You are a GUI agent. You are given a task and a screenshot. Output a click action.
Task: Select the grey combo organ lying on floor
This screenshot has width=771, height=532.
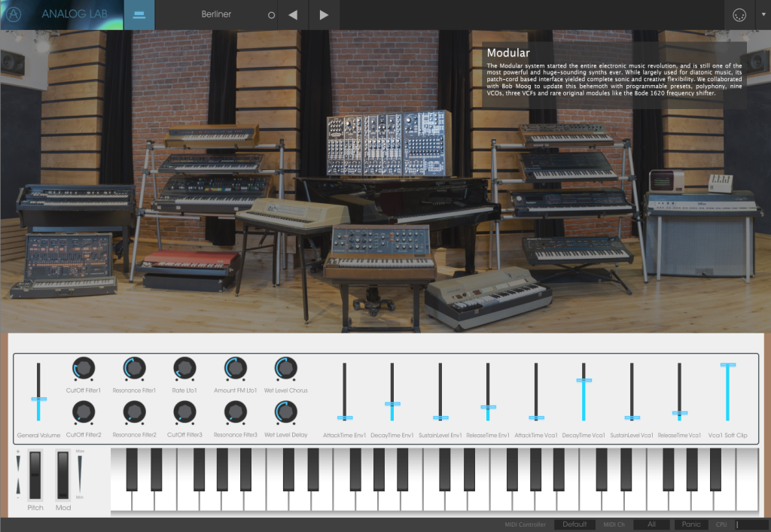click(488, 298)
